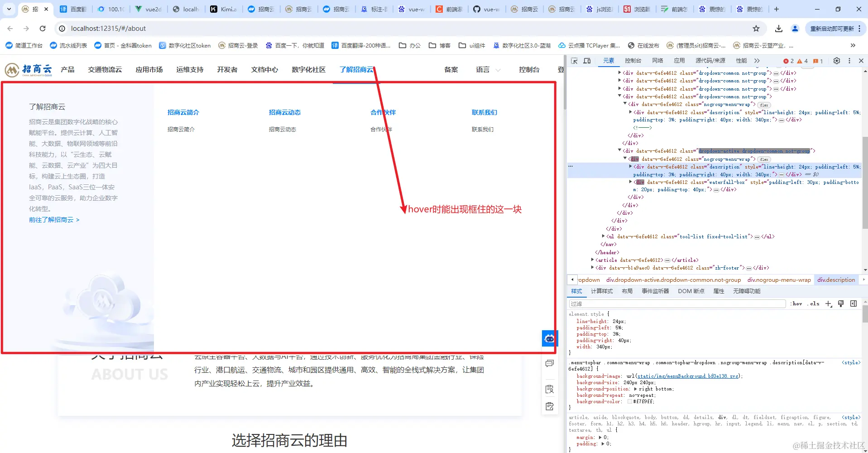This screenshot has width=868, height=453.
Task: Toggle the device toolbar emulation icon
Action: point(587,61)
